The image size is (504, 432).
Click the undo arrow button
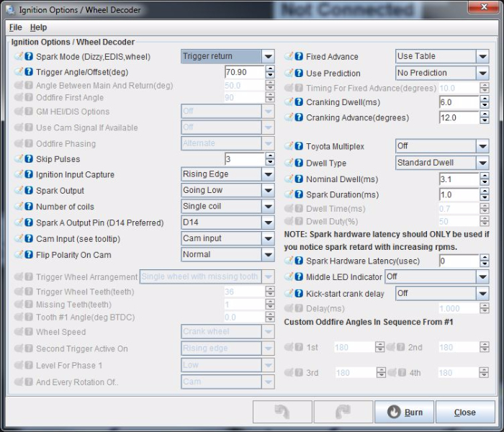coord(282,412)
